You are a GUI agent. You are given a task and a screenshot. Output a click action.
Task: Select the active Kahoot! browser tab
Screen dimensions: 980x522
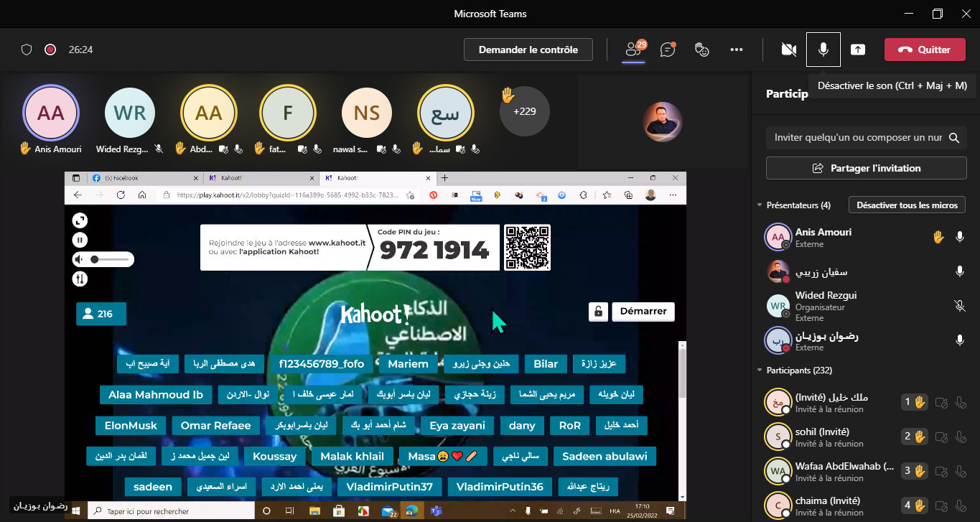376,178
